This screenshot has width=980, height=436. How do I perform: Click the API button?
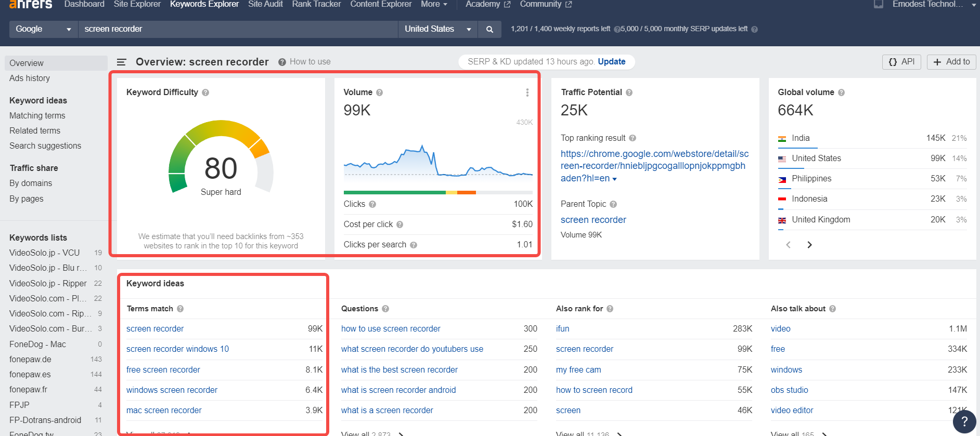click(901, 62)
